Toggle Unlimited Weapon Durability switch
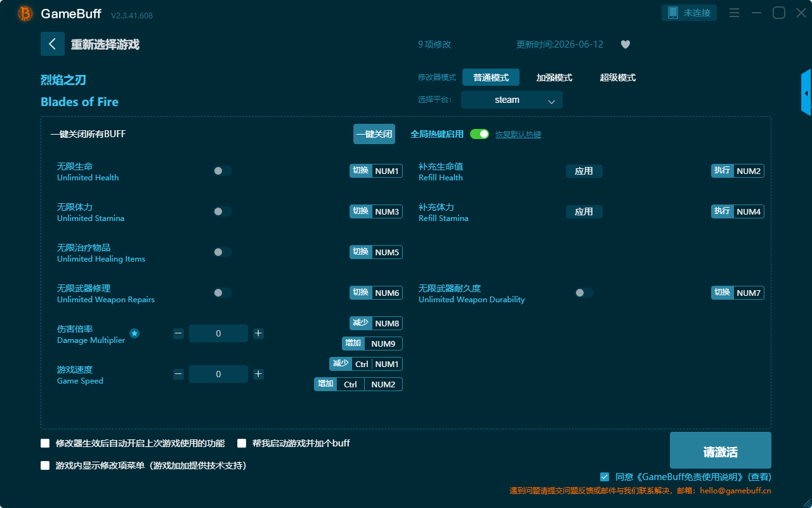The width and height of the screenshot is (812, 508). [x=584, y=293]
